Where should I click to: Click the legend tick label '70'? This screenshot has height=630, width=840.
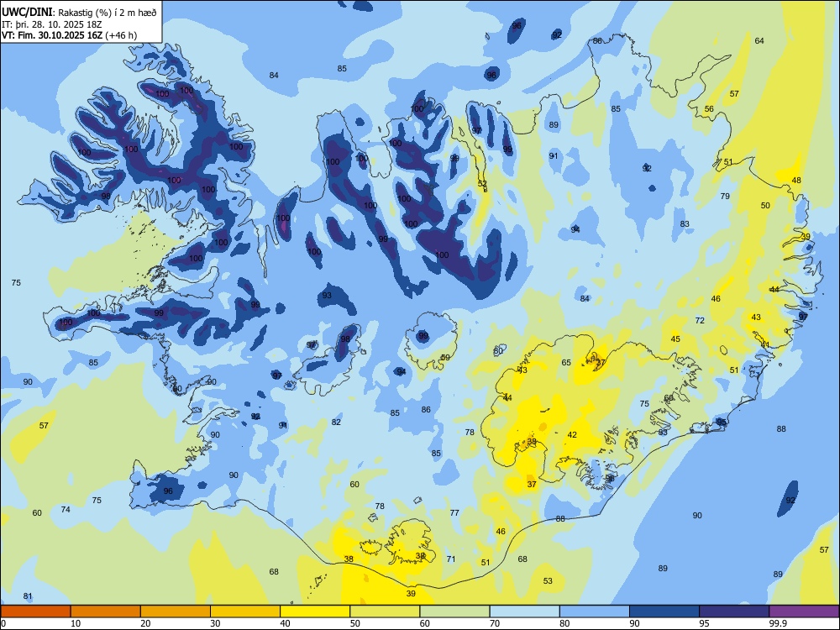pos(495,623)
